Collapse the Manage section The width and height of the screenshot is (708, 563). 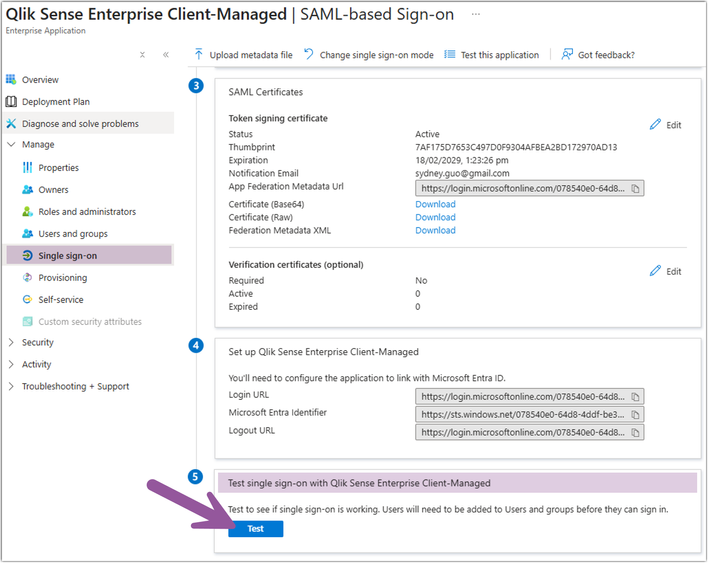point(11,145)
